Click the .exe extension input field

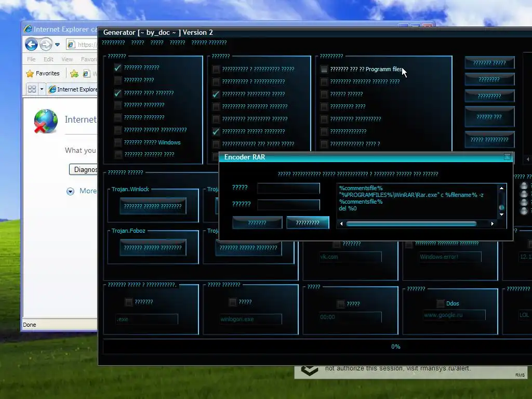[x=147, y=319]
